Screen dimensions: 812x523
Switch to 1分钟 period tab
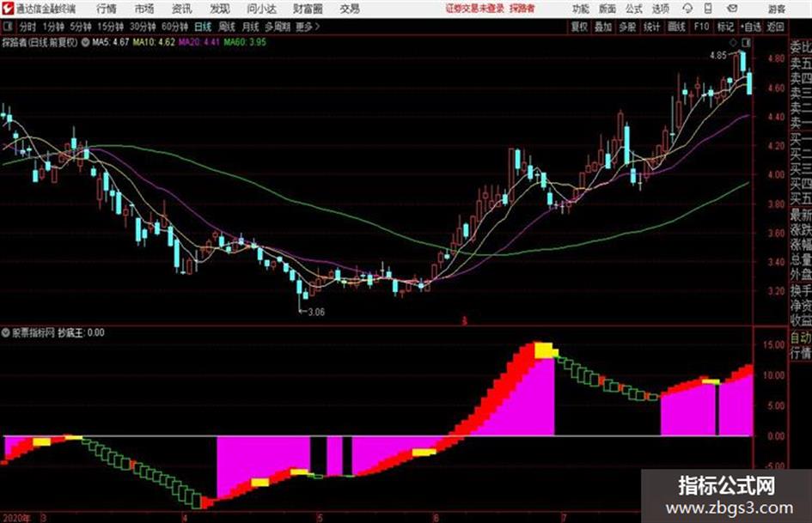point(52,27)
